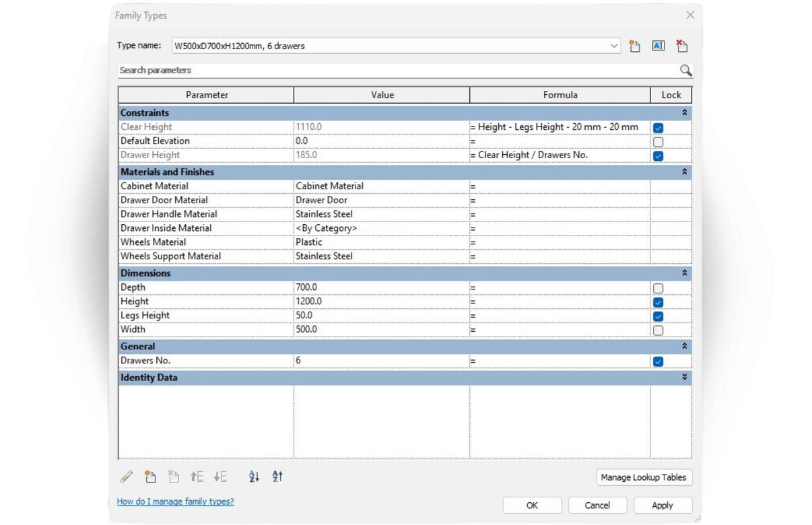The image size is (812, 525).
Task: Sort parameters in descending Z-A order
Action: coord(277,477)
